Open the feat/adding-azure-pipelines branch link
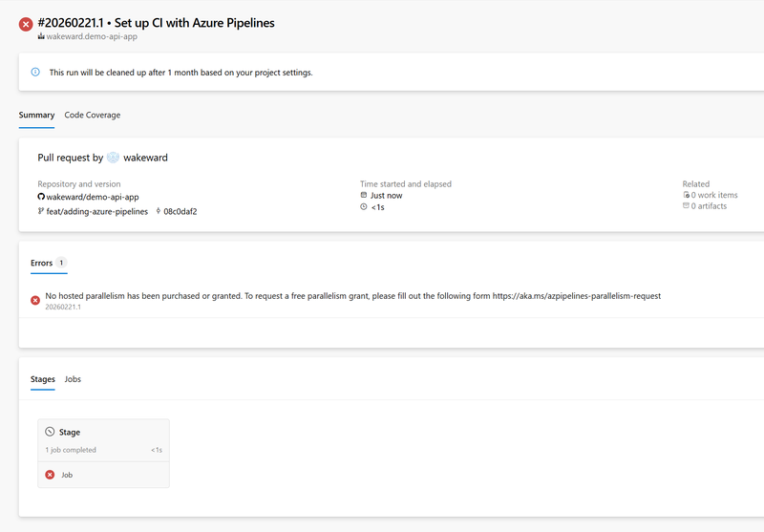Viewport: 764px width, 532px height. pyautogui.click(x=96, y=211)
